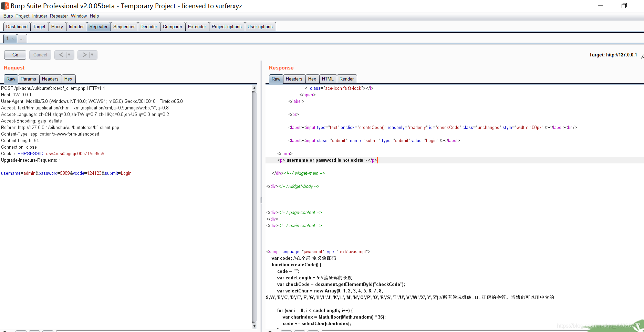Click the Content-Length: 54 line
644x332 pixels.
pyautogui.click(x=20, y=140)
